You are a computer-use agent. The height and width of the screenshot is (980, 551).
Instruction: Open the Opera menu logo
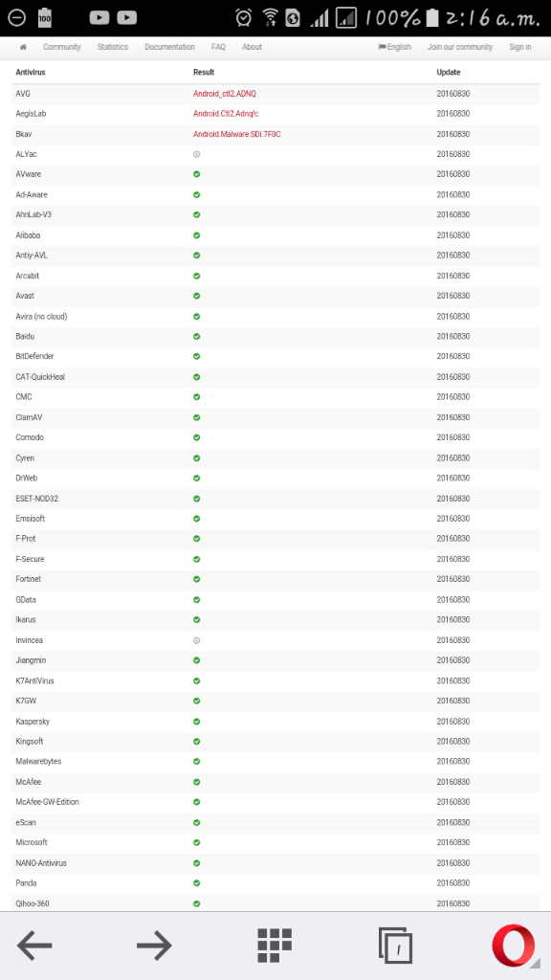click(514, 945)
